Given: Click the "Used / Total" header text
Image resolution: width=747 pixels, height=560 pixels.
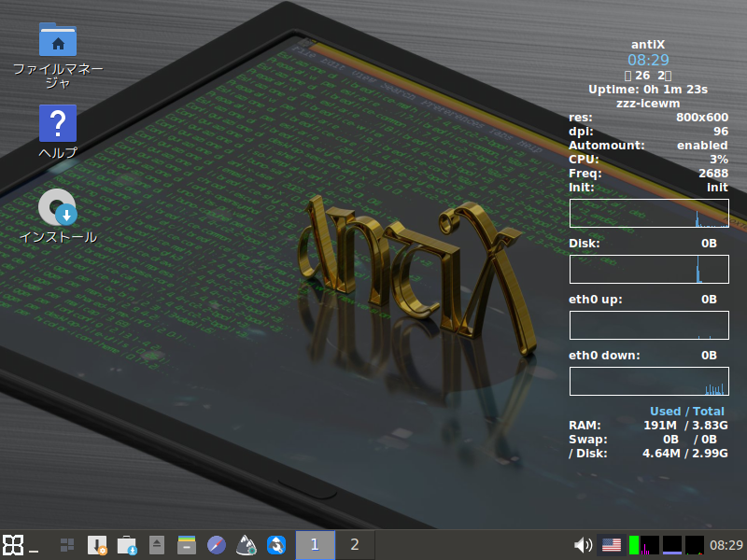Looking at the screenshot, I should click(x=687, y=412).
